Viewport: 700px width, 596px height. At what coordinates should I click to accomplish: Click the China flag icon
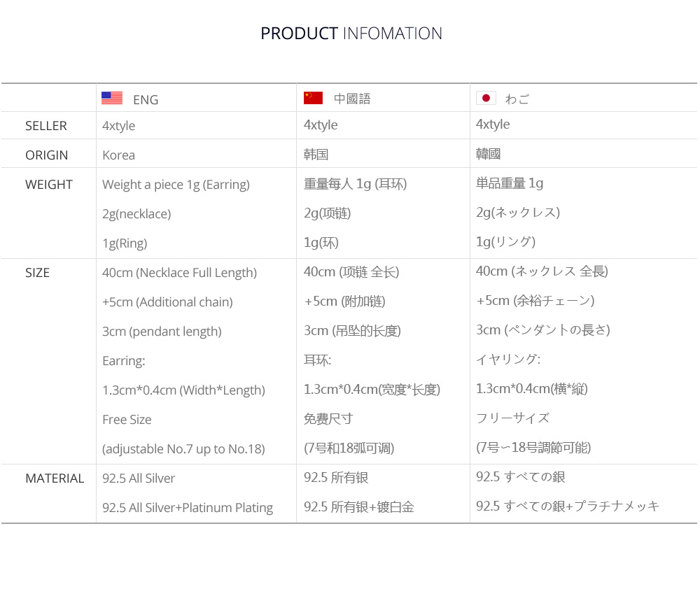click(313, 98)
